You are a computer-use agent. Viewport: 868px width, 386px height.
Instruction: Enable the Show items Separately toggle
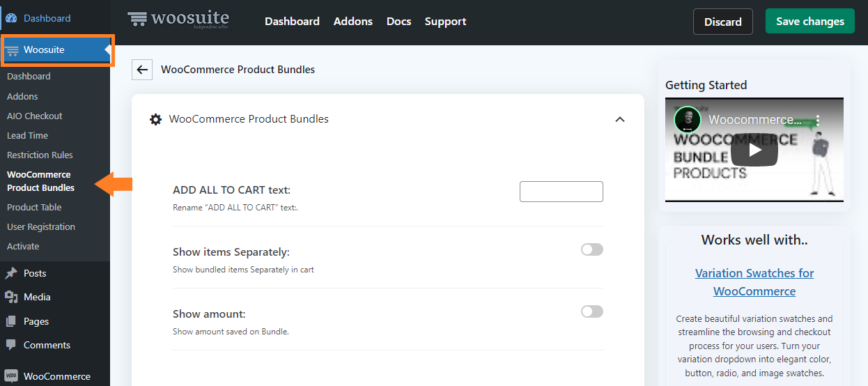[592, 249]
